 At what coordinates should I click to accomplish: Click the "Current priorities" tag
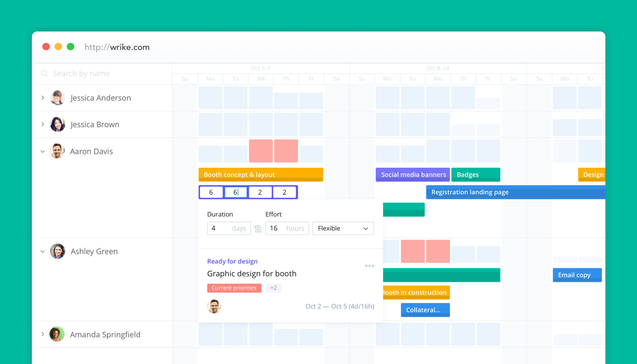(x=234, y=288)
